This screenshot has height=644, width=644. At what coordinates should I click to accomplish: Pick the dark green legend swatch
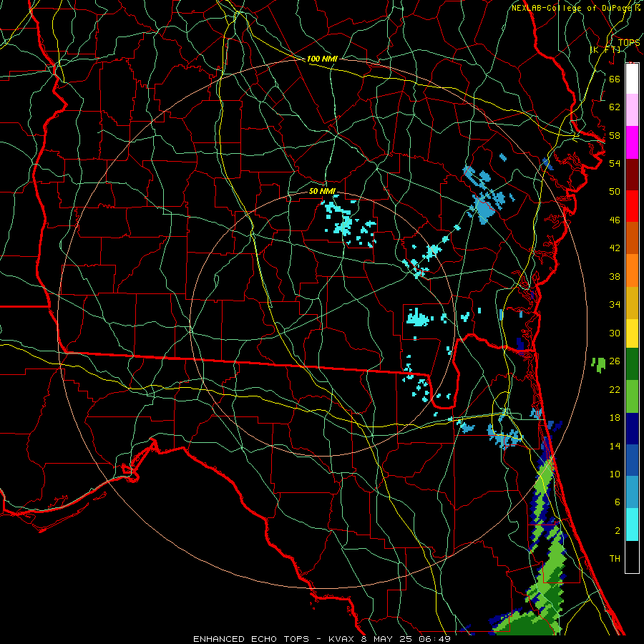[x=632, y=364]
